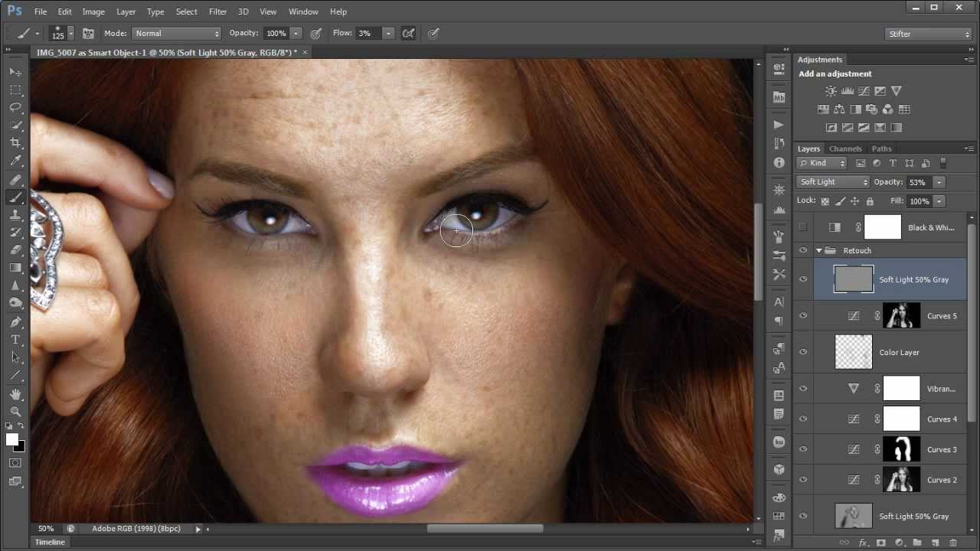Click the foreground color swatch
Screen dimensions: 980x551
11,439
